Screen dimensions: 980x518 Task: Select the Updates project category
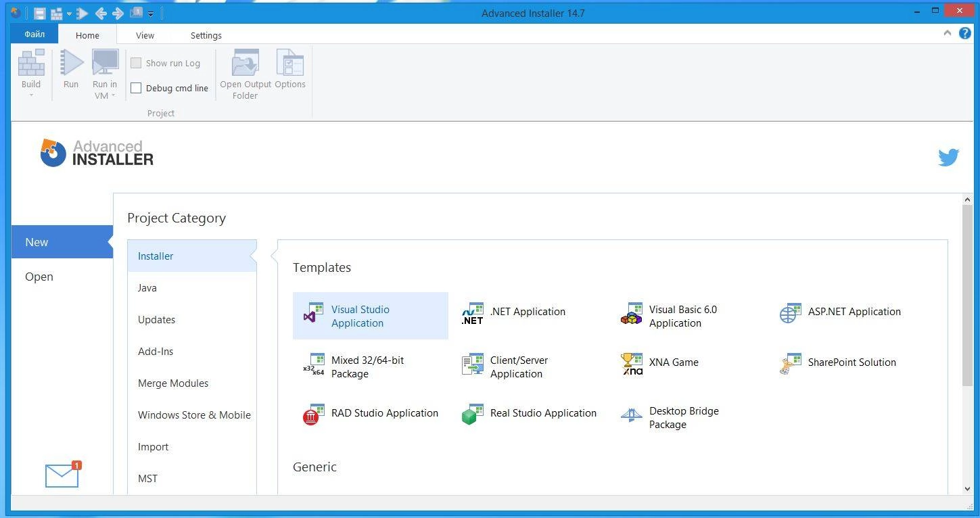[x=192, y=319]
